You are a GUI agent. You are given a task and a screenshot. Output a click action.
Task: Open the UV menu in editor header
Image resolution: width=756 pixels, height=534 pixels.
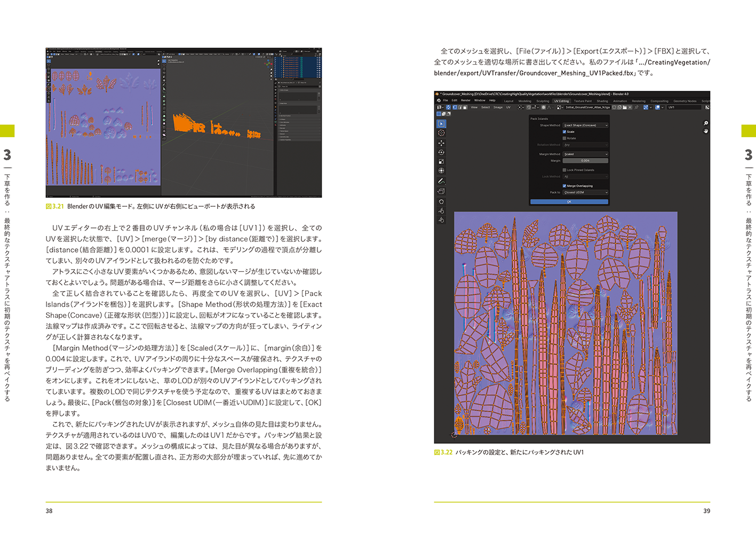tap(508, 107)
